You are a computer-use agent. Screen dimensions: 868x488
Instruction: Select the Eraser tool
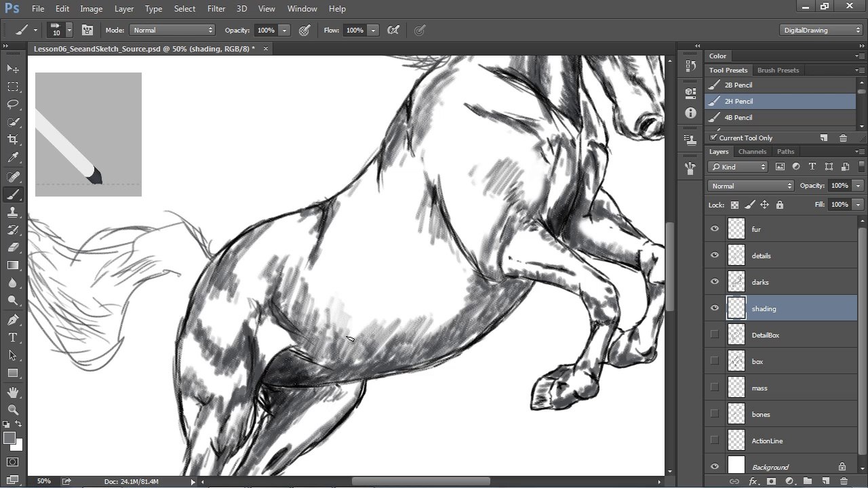click(x=13, y=247)
